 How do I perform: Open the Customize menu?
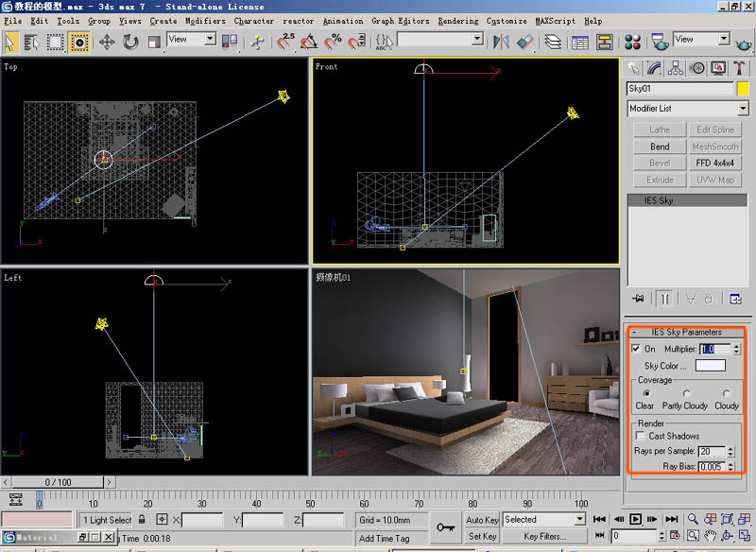tap(507, 21)
